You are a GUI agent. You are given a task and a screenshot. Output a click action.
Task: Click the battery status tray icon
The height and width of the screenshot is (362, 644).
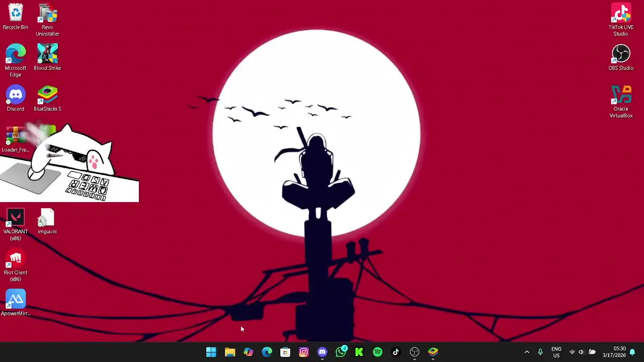click(592, 352)
